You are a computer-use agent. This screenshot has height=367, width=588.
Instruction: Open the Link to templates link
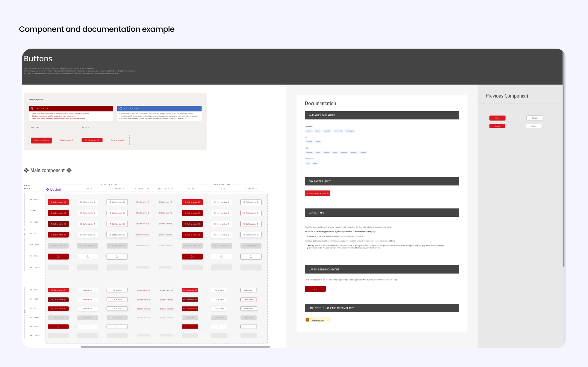[x=317, y=321]
